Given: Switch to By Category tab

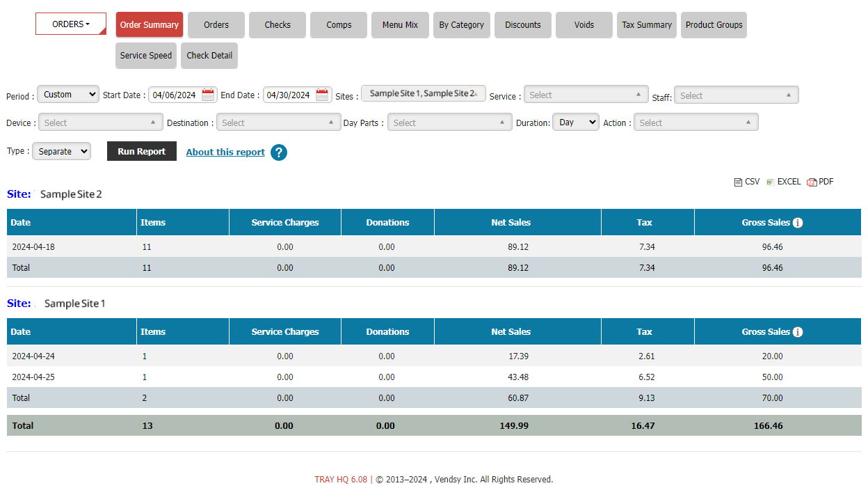Looking at the screenshot, I should pyautogui.click(x=462, y=25).
